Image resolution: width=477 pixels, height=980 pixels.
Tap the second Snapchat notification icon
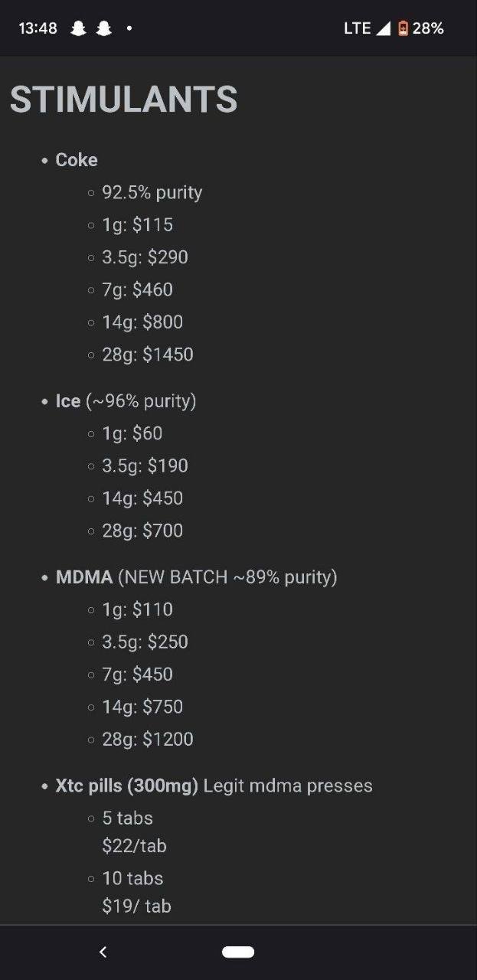(104, 28)
